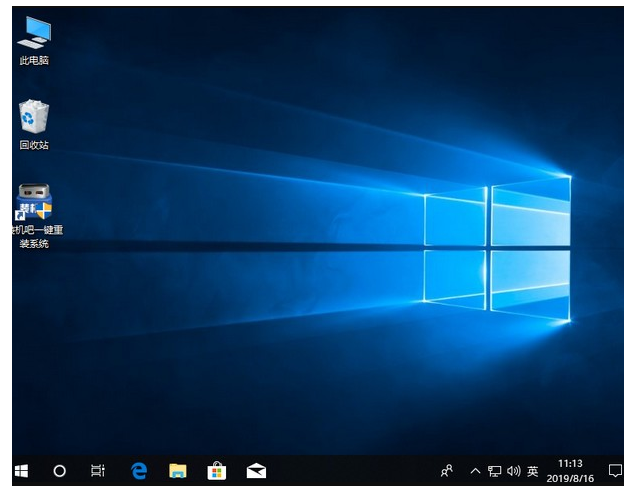Select the 此电脑 text label
630x491 pixels.
point(34,60)
